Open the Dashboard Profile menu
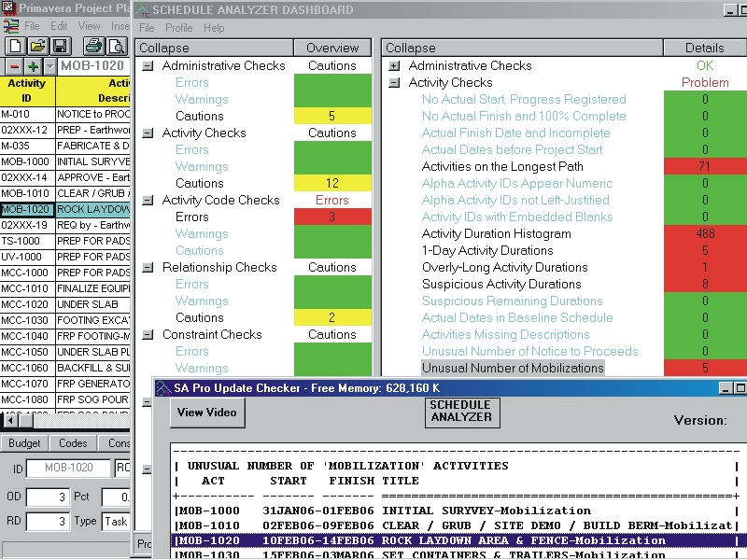747x560 pixels. [179, 28]
